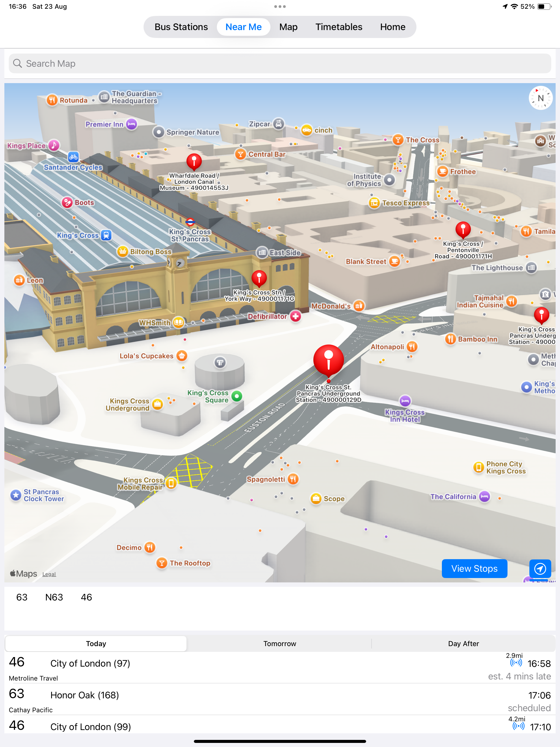The width and height of the screenshot is (560, 747).
Task: Tap the McDonald's food icon
Action: click(359, 306)
